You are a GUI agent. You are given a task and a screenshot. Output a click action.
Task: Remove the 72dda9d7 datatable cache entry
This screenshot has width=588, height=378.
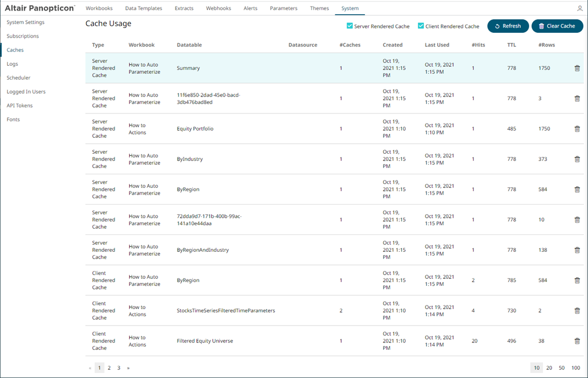(x=577, y=220)
